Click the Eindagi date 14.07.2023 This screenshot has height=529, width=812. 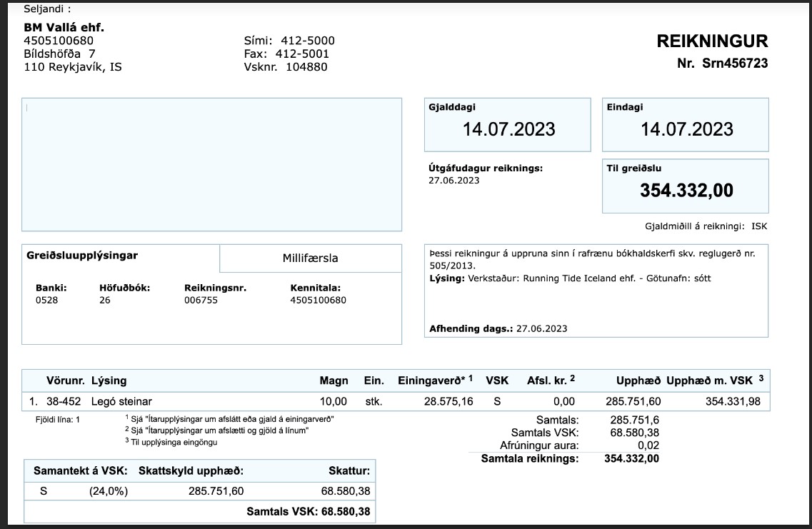(687, 129)
